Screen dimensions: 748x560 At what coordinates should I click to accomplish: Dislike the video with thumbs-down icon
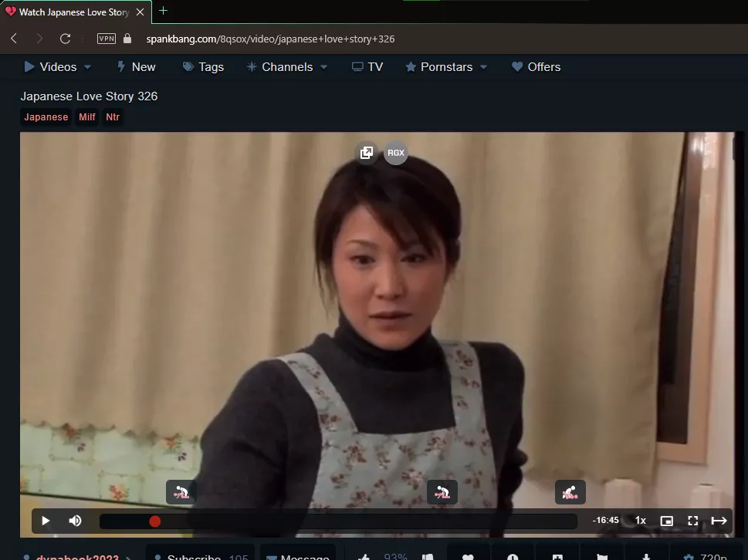click(428, 557)
